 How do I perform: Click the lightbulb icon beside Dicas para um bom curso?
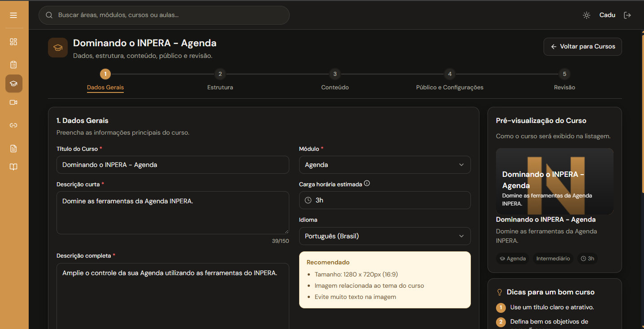500,292
